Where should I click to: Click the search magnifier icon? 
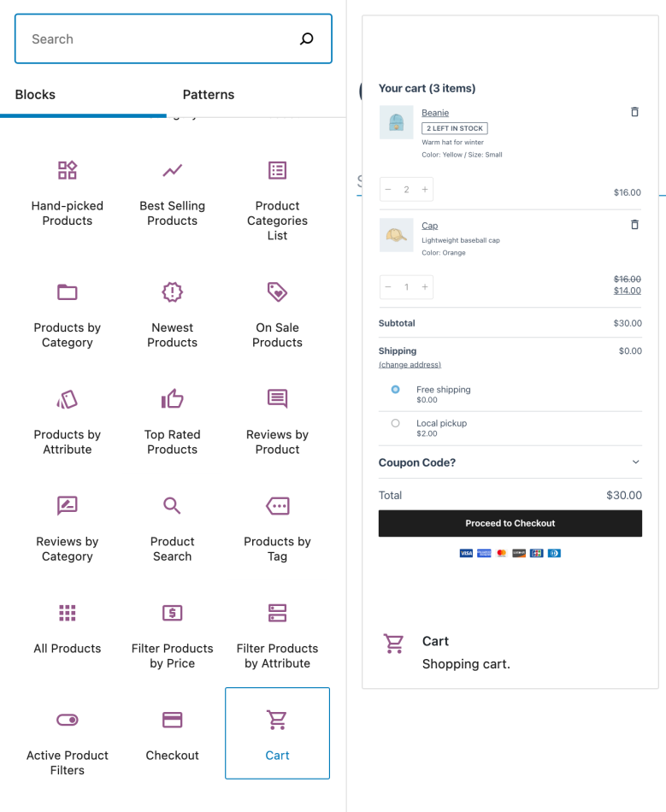coord(307,38)
